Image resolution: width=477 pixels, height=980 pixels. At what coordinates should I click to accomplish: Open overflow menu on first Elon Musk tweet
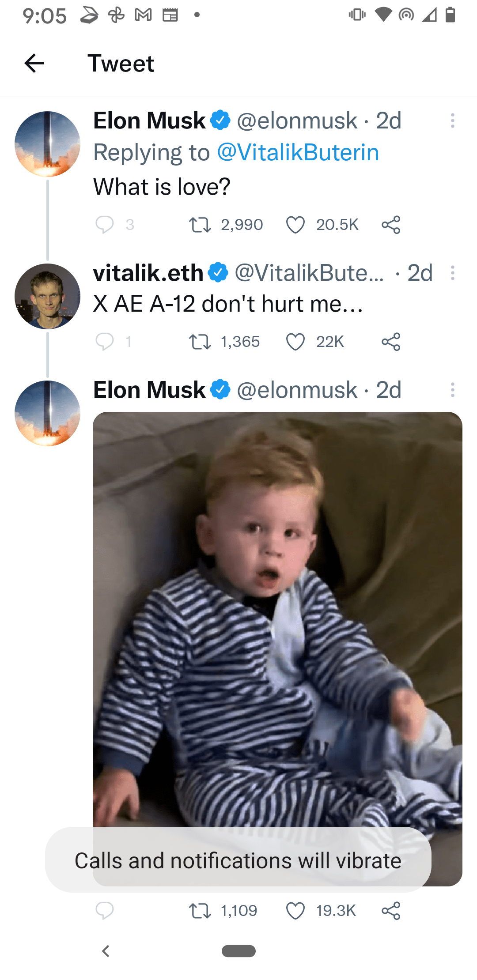[x=452, y=121]
